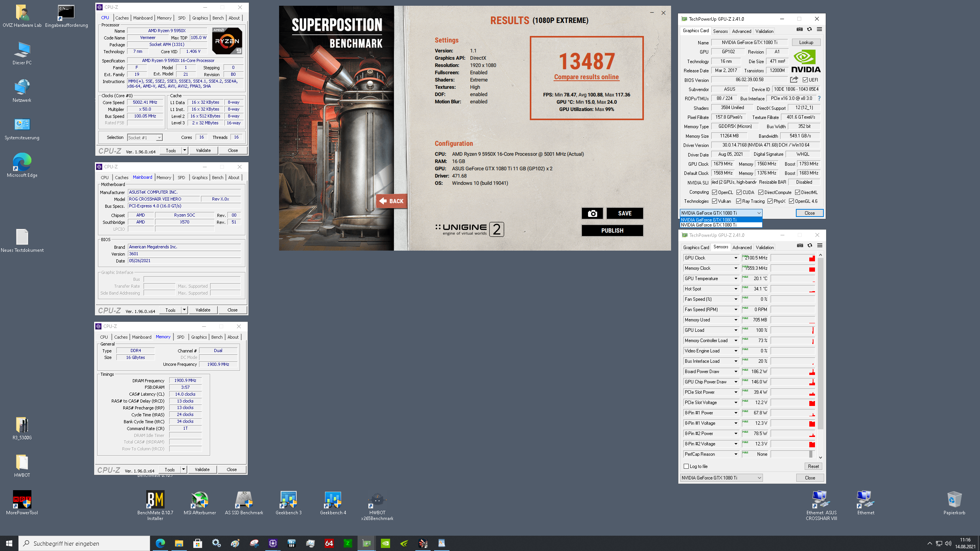The width and height of the screenshot is (980, 551).
Task: Open the Memory Used sensor dropdown
Action: (735, 320)
